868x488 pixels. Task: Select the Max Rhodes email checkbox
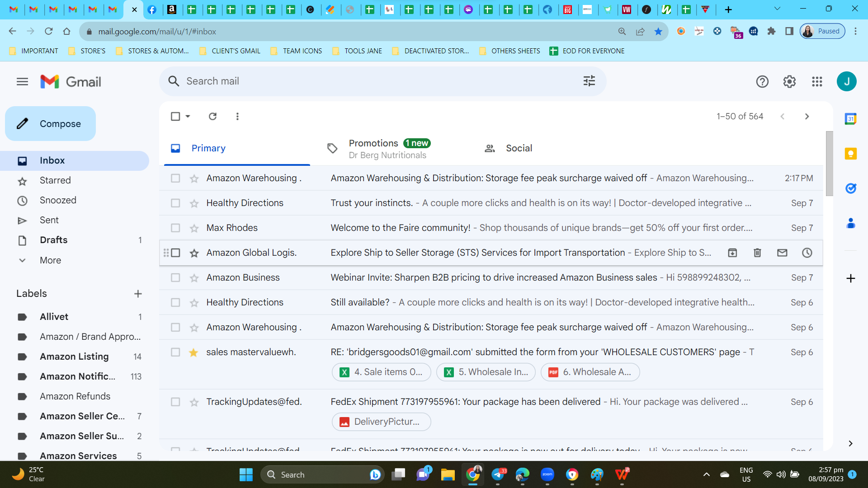click(x=175, y=228)
